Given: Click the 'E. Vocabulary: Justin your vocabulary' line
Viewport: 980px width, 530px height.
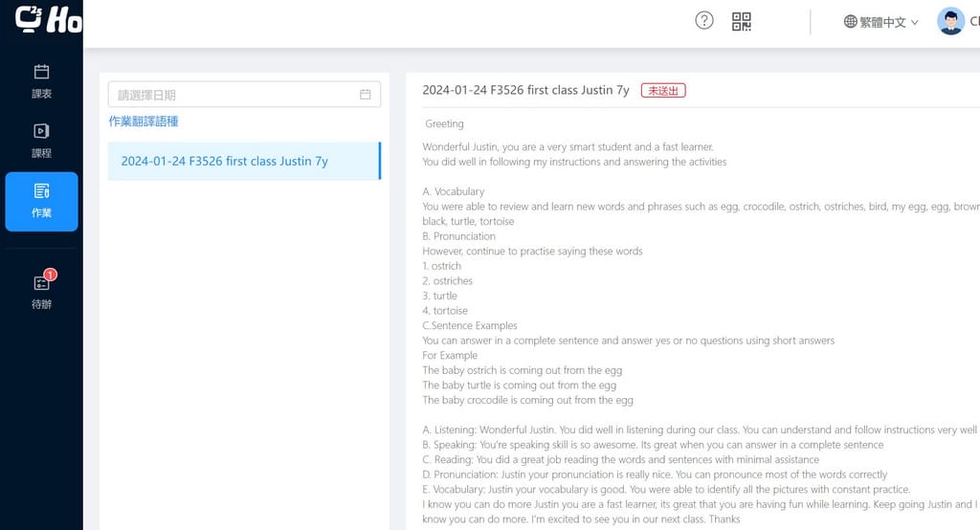Looking at the screenshot, I should click(666, 490).
